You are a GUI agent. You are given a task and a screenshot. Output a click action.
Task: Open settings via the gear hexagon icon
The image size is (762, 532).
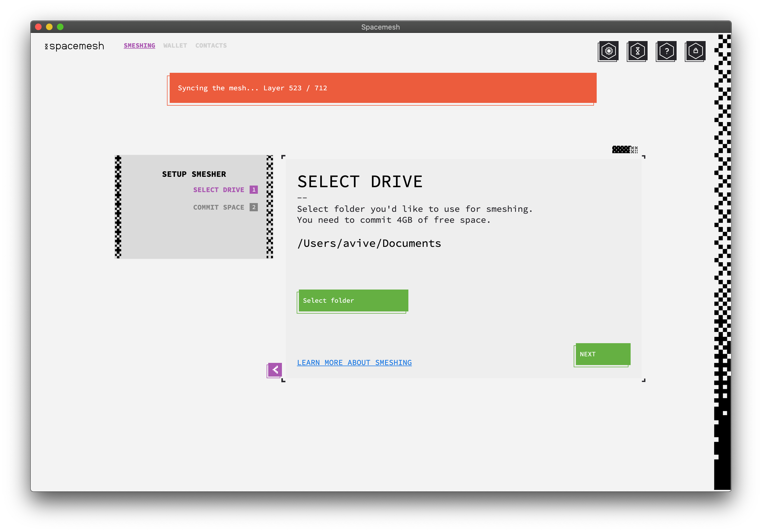[608, 51]
